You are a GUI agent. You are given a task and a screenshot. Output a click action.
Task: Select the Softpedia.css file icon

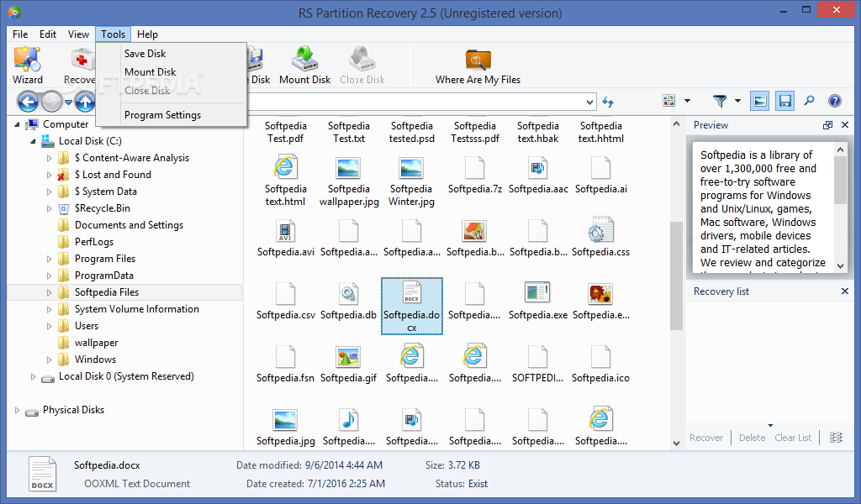tap(600, 230)
